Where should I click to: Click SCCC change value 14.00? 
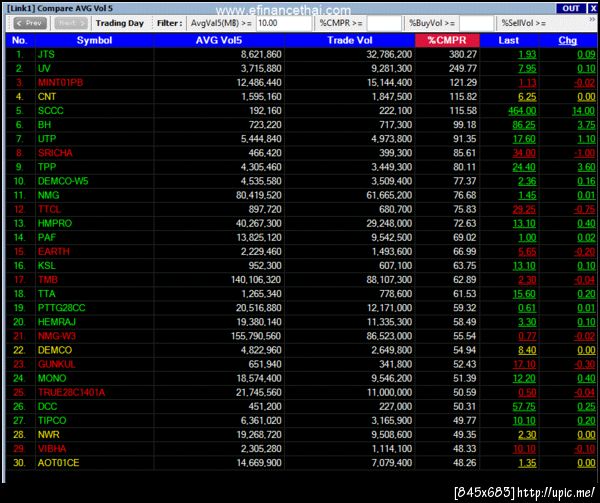click(x=584, y=111)
